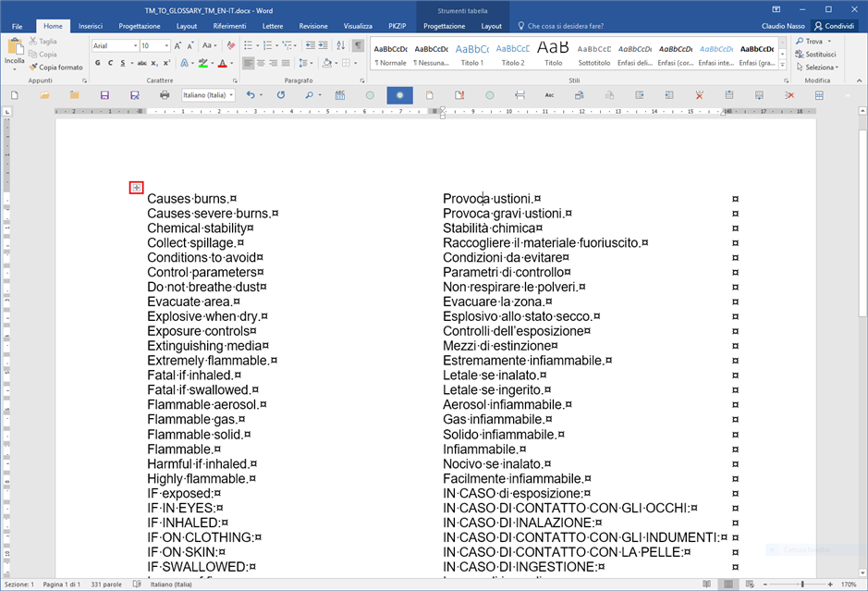The image size is (868, 591).
Task: Open the File menu tab
Action: [x=18, y=26]
